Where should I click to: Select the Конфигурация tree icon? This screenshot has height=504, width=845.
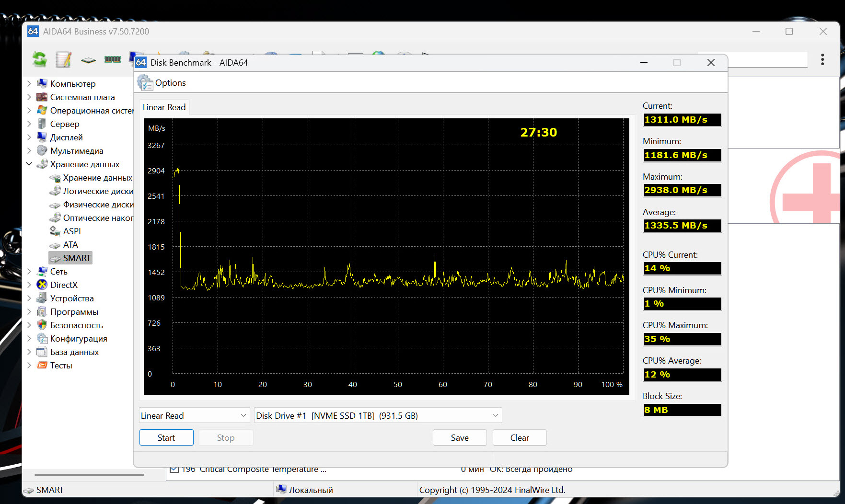point(42,338)
